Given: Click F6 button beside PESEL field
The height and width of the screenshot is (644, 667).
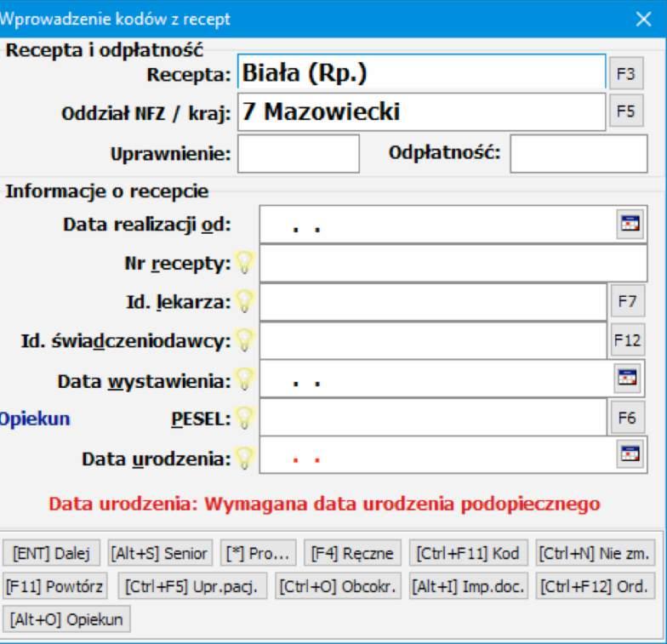Looking at the screenshot, I should coord(628,418).
